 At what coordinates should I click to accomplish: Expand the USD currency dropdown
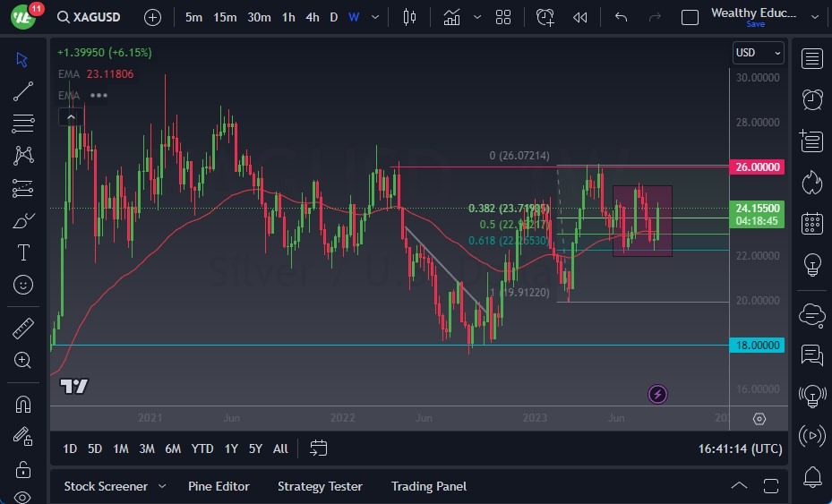(x=758, y=53)
